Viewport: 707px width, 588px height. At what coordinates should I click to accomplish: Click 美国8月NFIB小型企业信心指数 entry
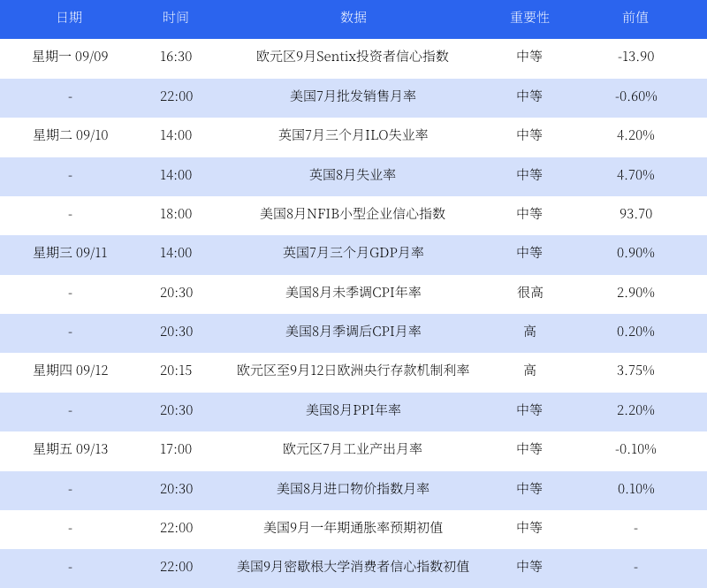[x=353, y=214]
